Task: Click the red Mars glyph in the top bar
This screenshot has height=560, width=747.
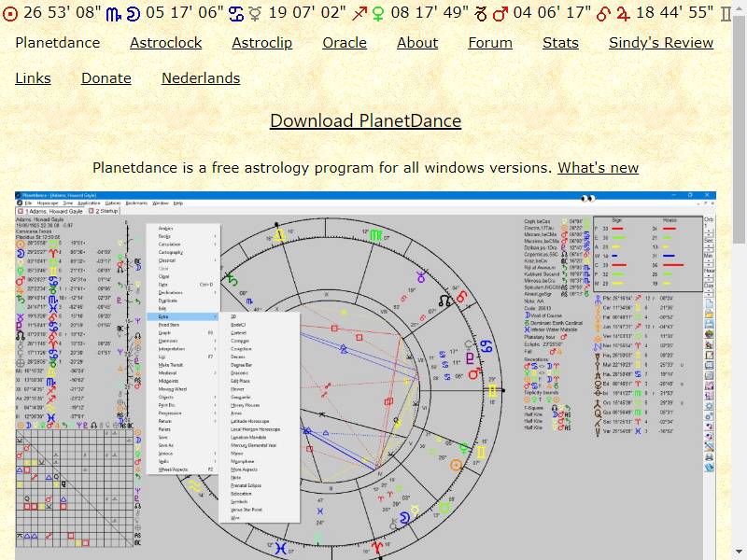Action: click(500, 14)
